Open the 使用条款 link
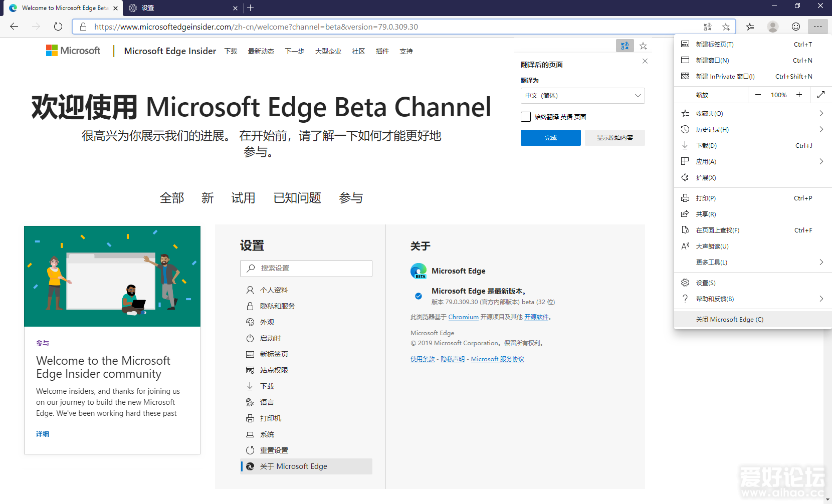The width and height of the screenshot is (832, 504). point(423,359)
